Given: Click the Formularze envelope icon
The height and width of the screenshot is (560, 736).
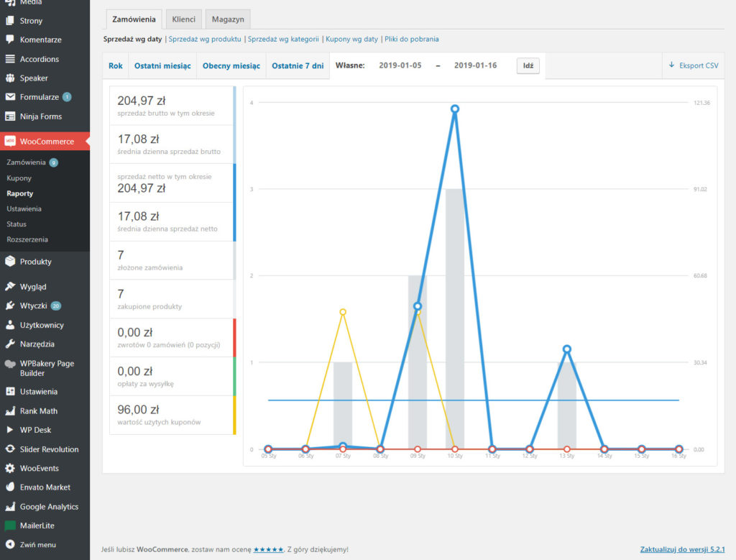Looking at the screenshot, I should pyautogui.click(x=10, y=97).
